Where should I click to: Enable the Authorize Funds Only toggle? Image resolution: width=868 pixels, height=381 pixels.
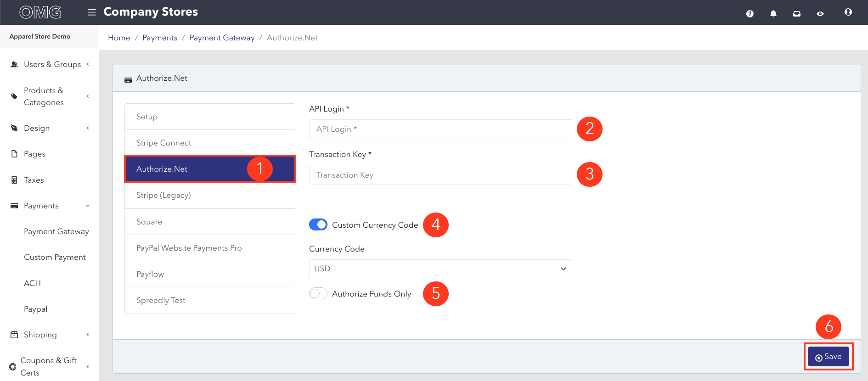coord(318,293)
